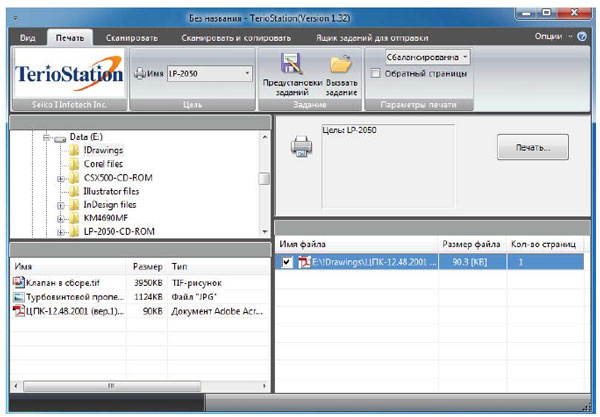Image resolution: width=600 pixels, height=417 pixels.
Task: Click the blue help question mark icon
Action: pyautogui.click(x=582, y=36)
